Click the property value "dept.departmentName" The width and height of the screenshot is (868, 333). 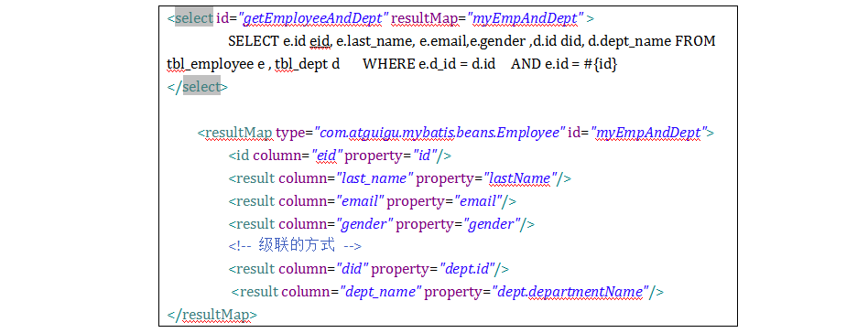pyautogui.click(x=570, y=292)
